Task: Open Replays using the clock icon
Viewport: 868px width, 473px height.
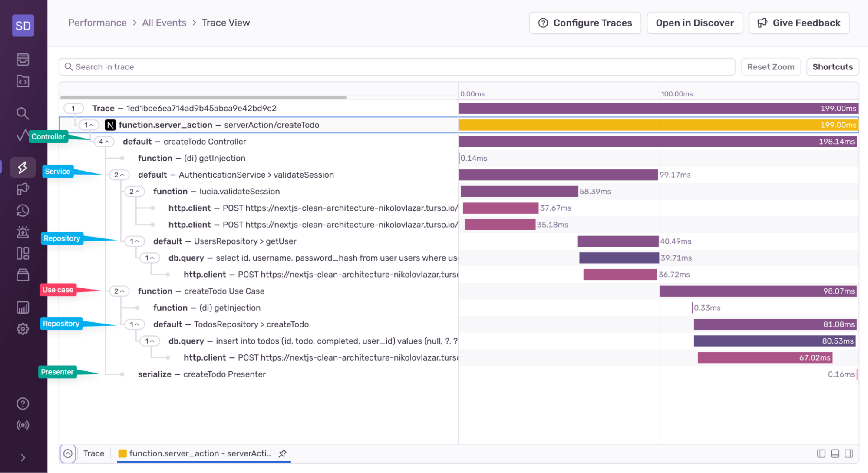Action: (x=23, y=210)
